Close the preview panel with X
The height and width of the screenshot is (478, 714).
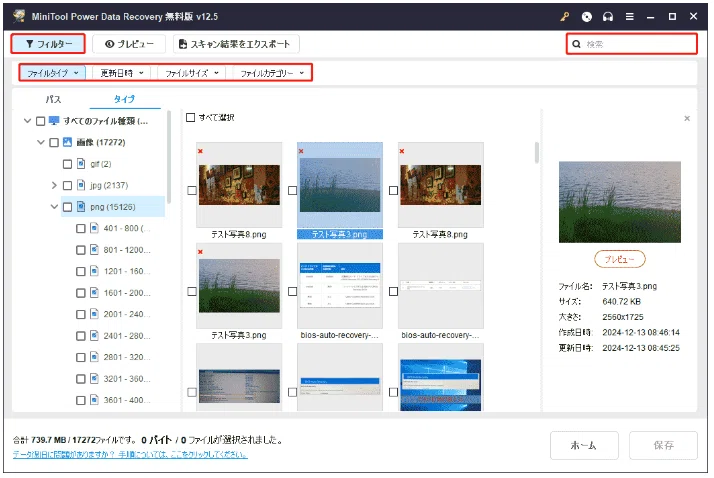[x=687, y=118]
